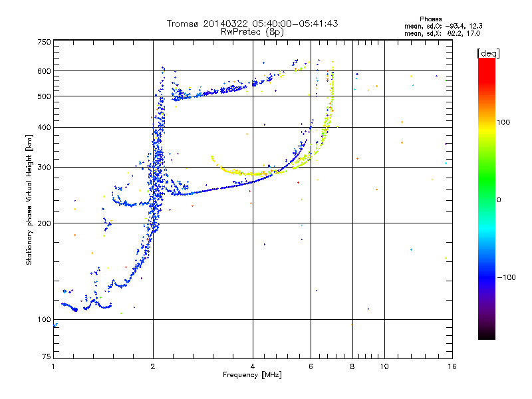Click the "16" frequency axis label
The image size is (532, 399).
point(452,366)
